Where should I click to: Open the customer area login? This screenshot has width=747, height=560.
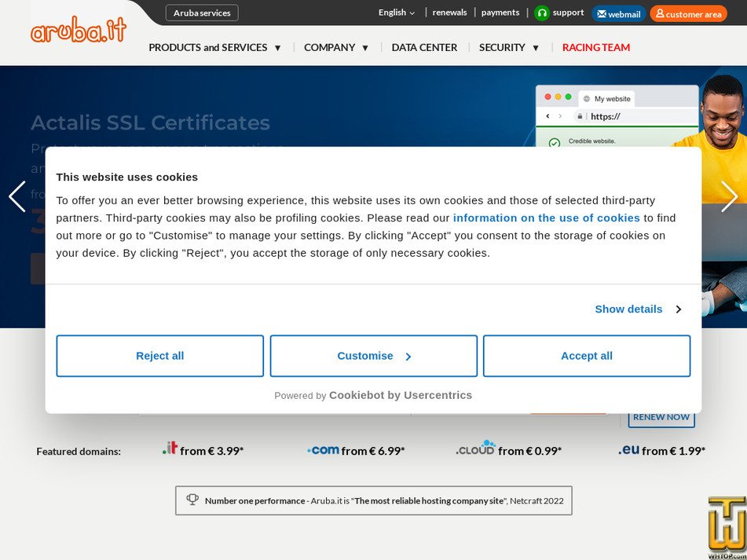click(x=688, y=14)
